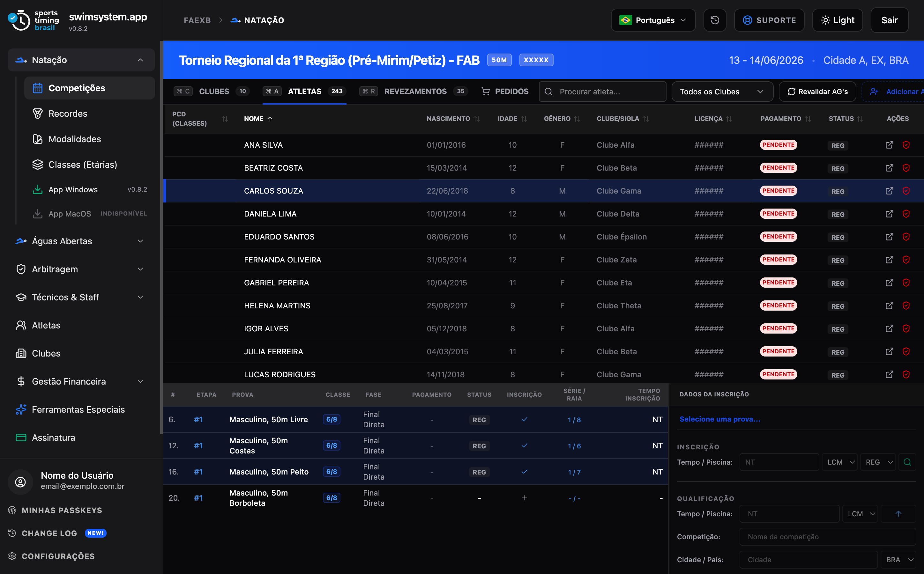
Task: Switch to the Revezamentos tab
Action: click(x=414, y=92)
